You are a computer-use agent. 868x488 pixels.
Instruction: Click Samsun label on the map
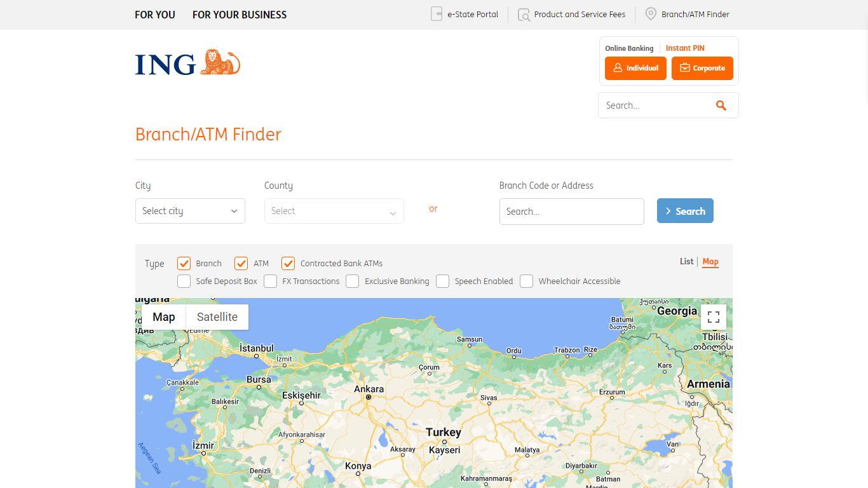click(x=470, y=339)
